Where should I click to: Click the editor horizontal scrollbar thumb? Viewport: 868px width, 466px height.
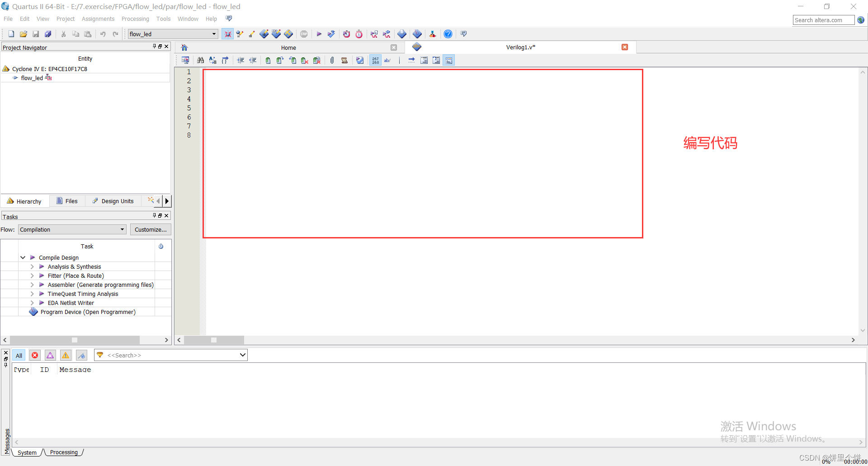click(x=214, y=340)
